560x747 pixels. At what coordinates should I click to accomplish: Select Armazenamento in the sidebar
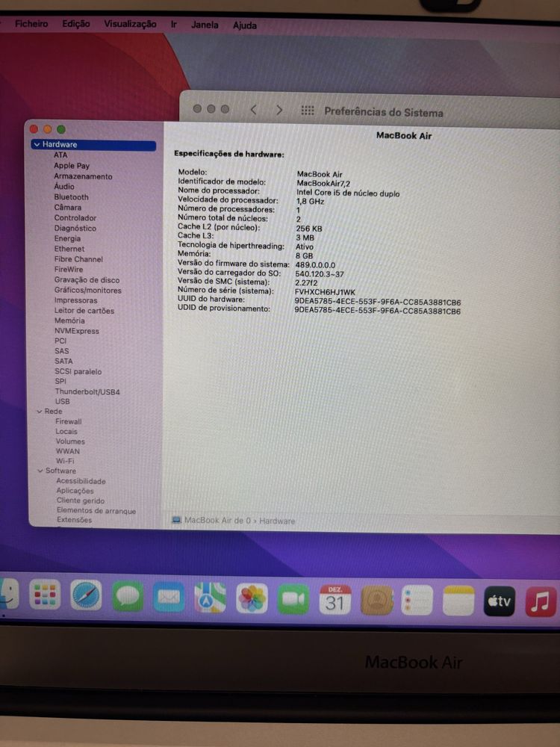click(x=83, y=176)
